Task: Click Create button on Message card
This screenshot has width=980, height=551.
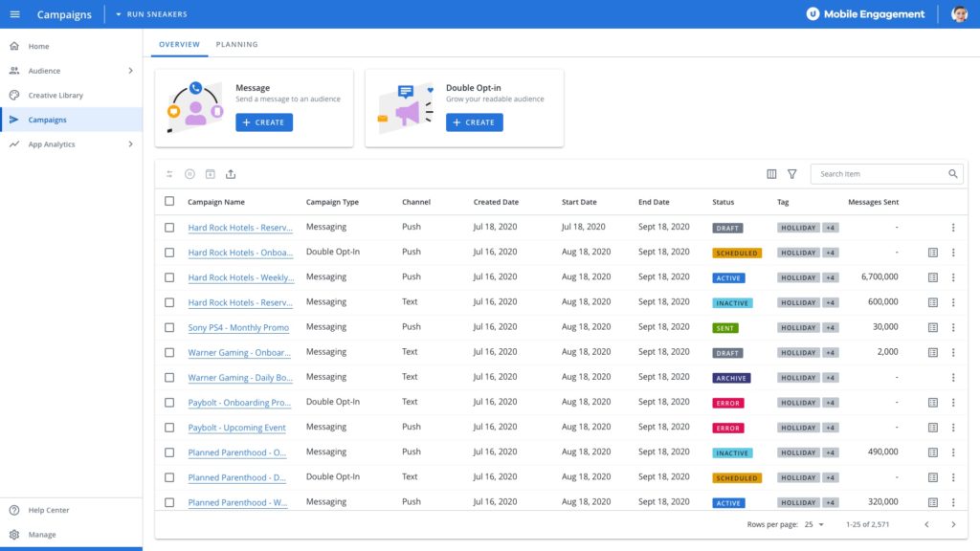Action: point(264,122)
